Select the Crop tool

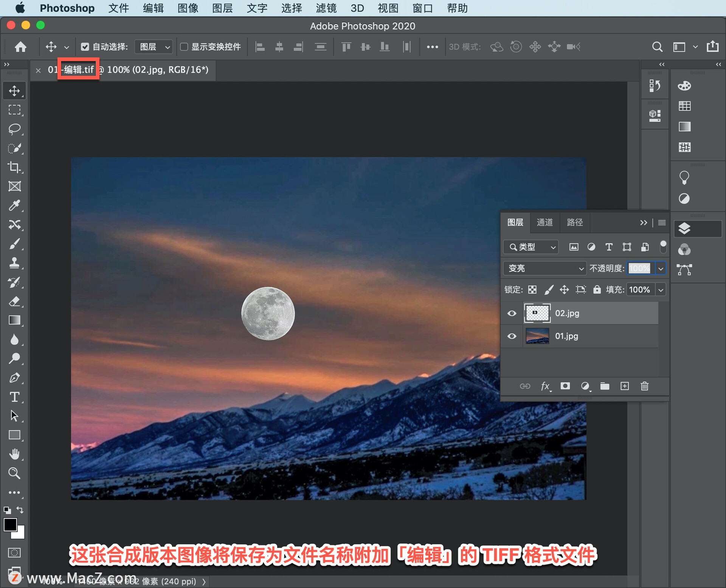click(14, 167)
